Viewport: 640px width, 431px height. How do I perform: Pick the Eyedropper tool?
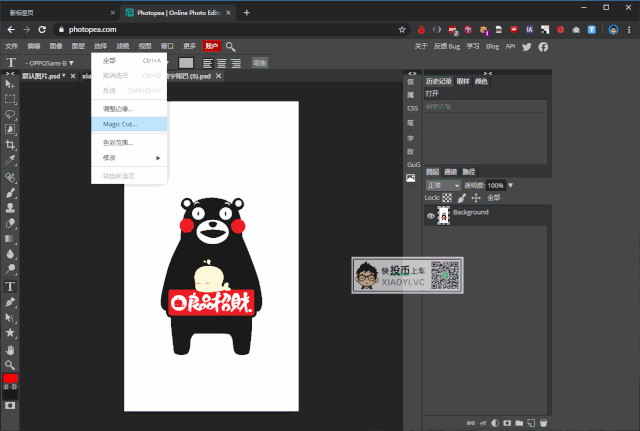pyautogui.click(x=10, y=160)
